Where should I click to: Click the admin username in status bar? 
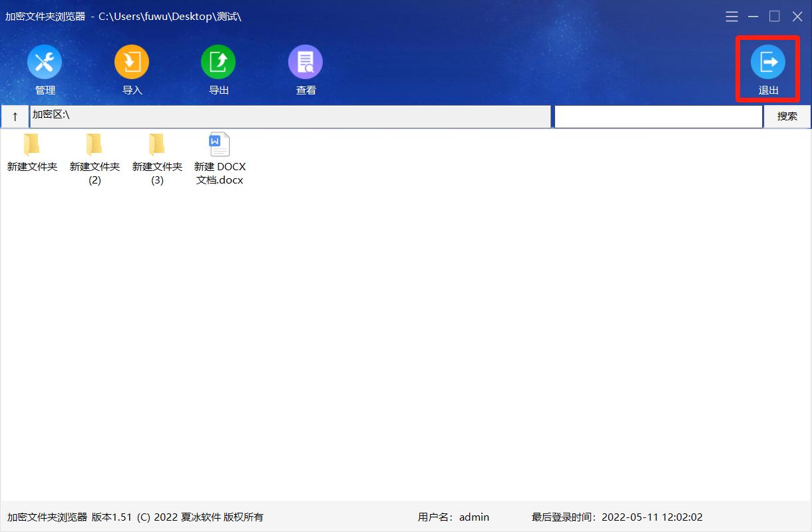tap(475, 517)
